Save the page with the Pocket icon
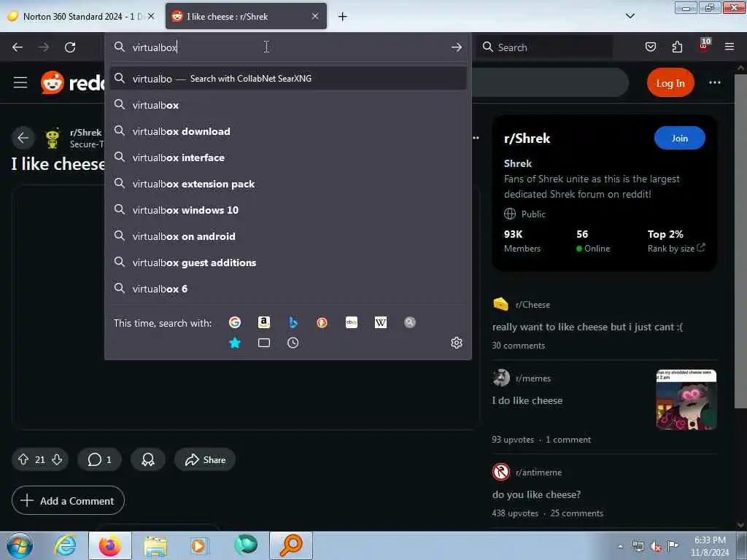The width and height of the screenshot is (747, 560). [x=651, y=47]
